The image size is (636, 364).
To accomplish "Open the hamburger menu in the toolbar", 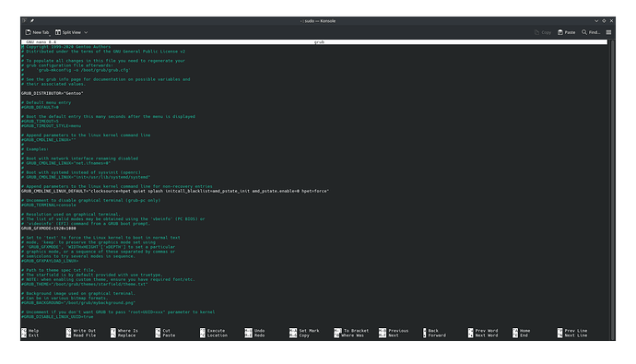I will [608, 32].
